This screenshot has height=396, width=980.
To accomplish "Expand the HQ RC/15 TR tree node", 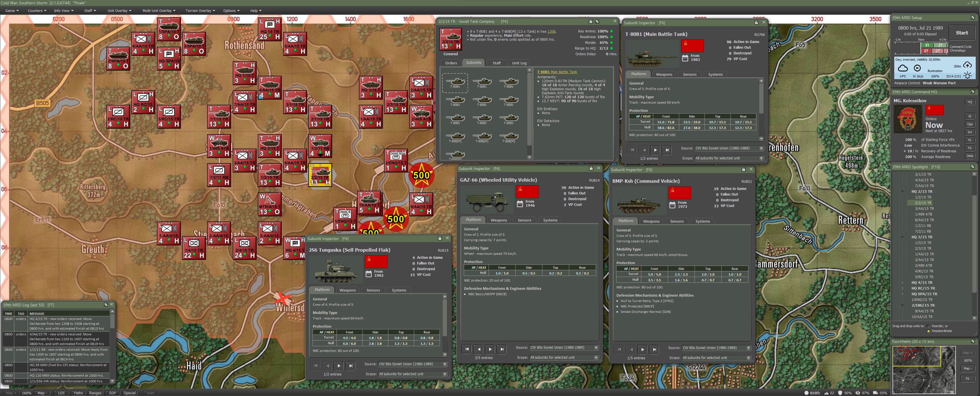I will tap(903, 288).
